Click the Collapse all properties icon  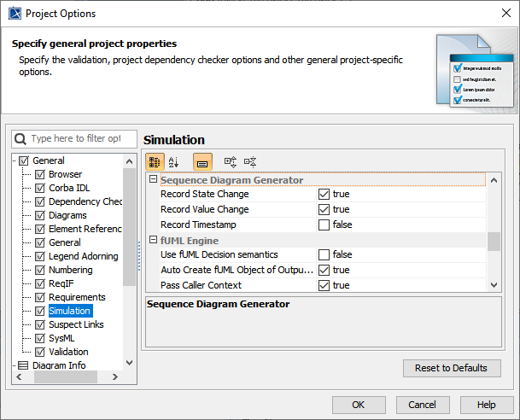pos(250,161)
